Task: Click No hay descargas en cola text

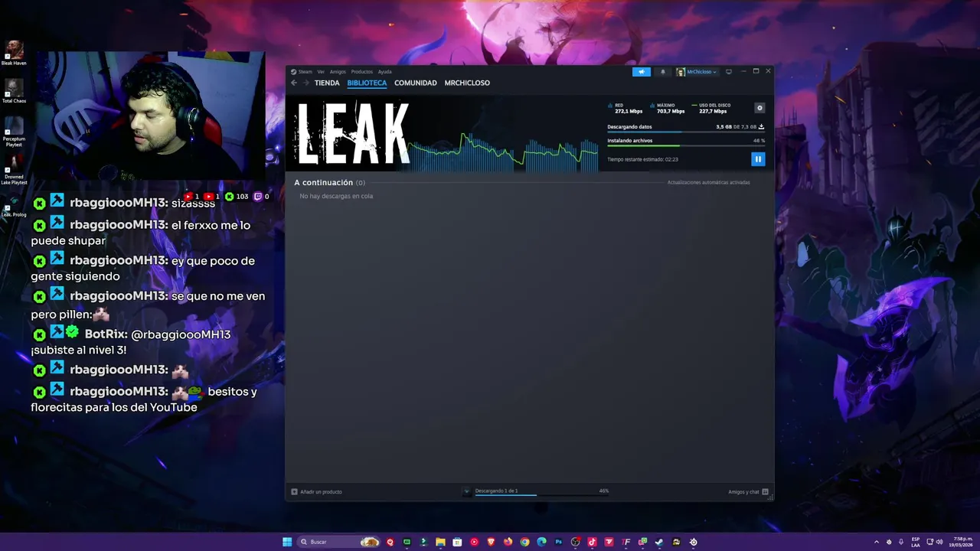Action: (x=336, y=196)
